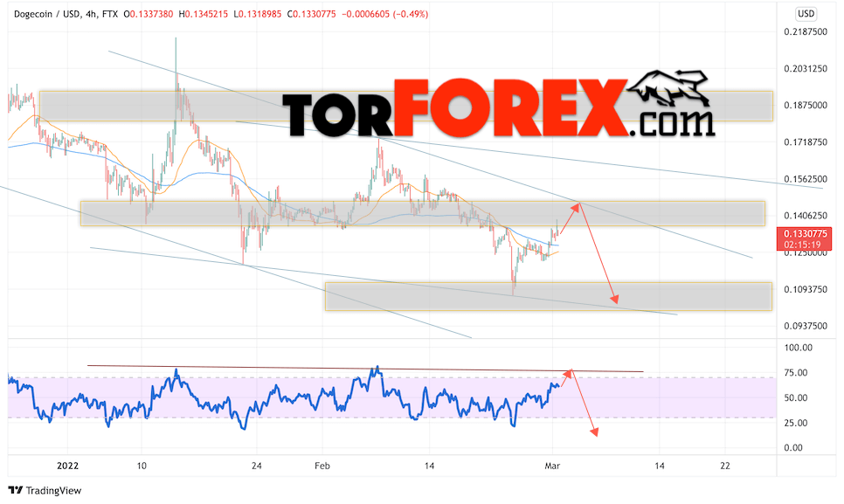Click the RSI 25.00 axis label
This screenshot has width=844, height=504.
796,424
